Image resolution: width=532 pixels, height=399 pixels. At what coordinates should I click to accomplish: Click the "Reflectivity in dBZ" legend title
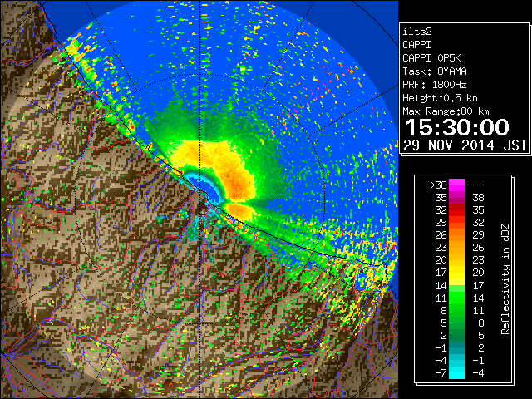505,279
